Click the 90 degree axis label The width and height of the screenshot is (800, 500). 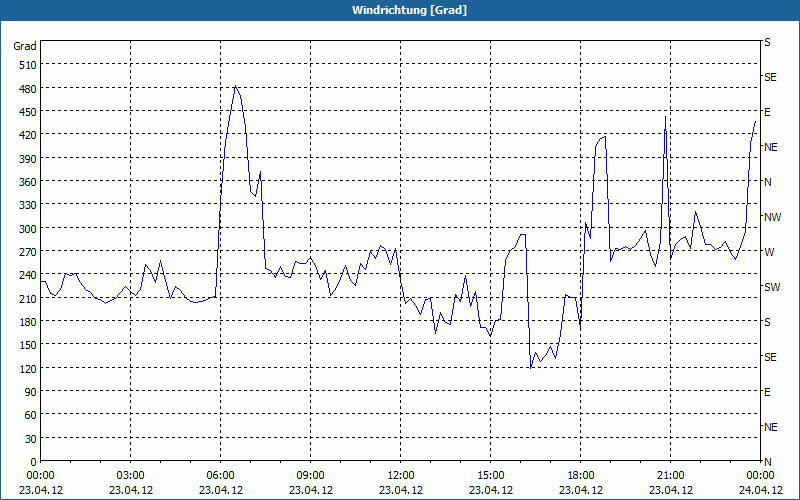tap(31, 392)
